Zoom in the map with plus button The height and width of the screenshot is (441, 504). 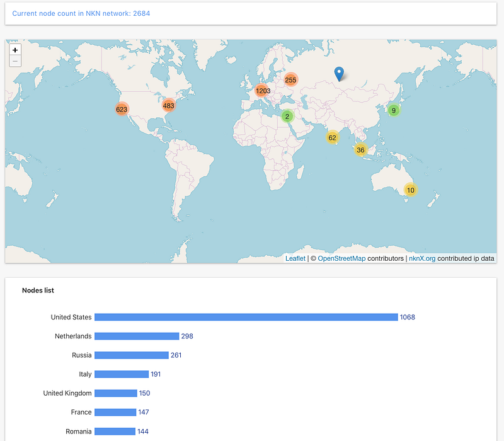pos(15,50)
